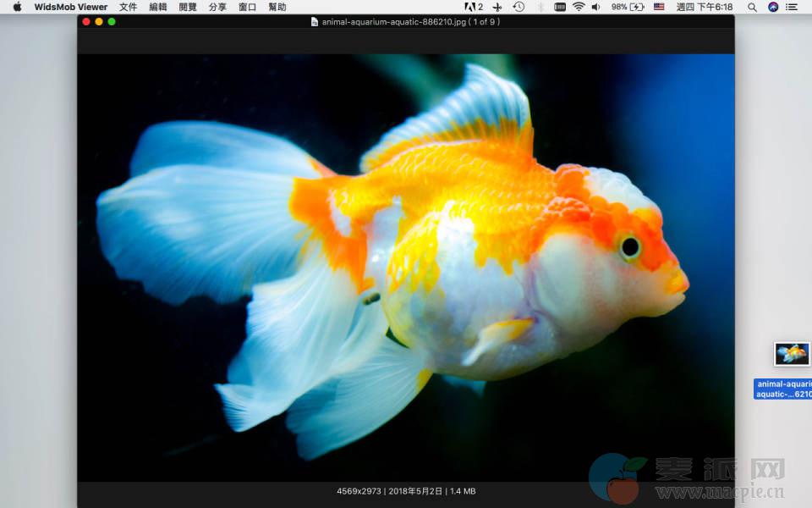Open the Wi-Fi status menu

pyautogui.click(x=579, y=7)
